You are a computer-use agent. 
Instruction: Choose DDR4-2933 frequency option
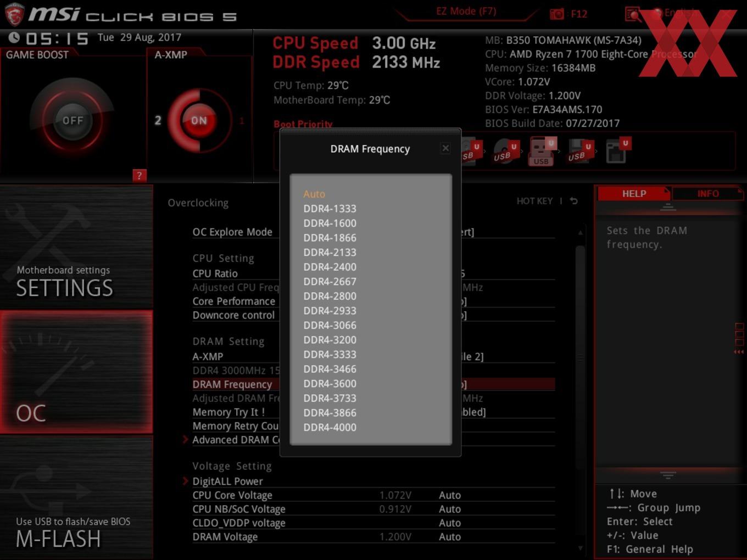point(330,310)
